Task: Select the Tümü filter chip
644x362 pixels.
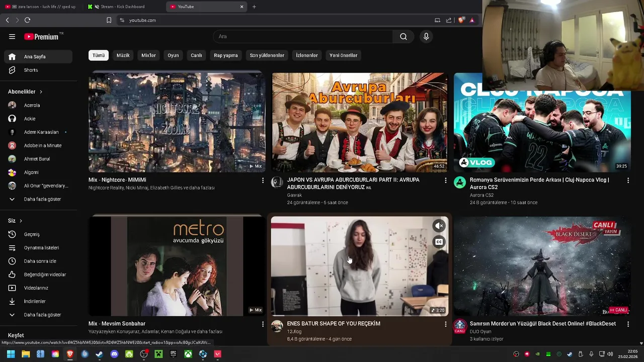Action: [x=99, y=55]
